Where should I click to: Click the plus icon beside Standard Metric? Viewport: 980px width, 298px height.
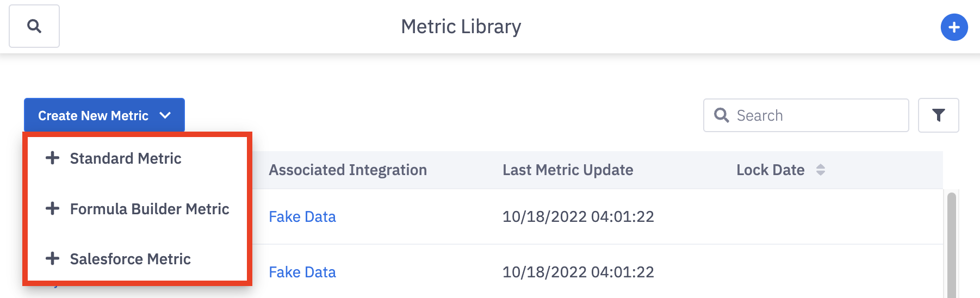52,158
